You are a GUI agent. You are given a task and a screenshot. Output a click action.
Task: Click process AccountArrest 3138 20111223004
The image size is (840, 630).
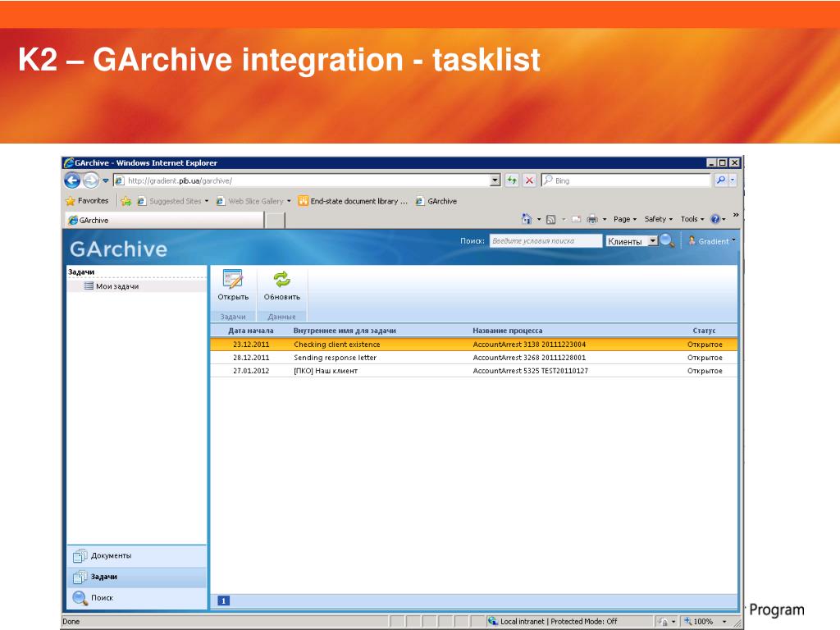click(x=529, y=345)
